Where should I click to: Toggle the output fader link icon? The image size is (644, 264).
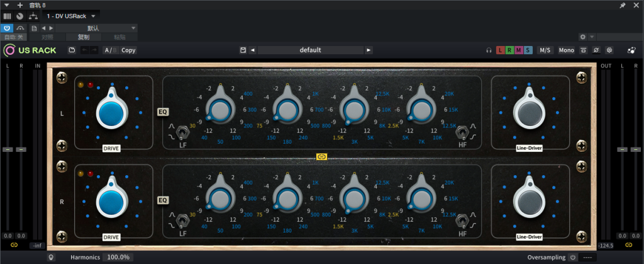pyautogui.click(x=628, y=244)
